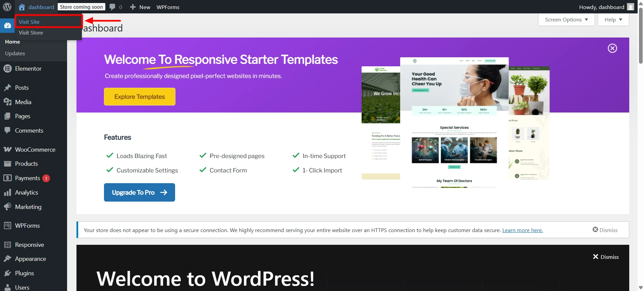Follow the Learn more here link
Image resolution: width=644 pixels, height=291 pixels.
click(x=522, y=230)
